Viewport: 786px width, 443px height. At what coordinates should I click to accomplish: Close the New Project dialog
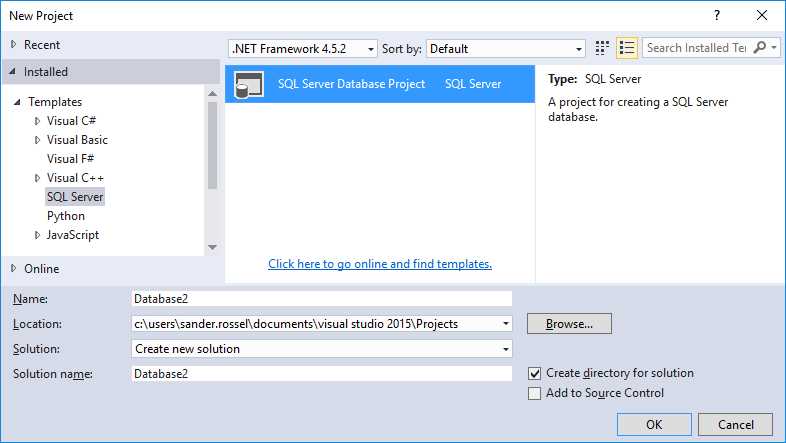pos(762,16)
